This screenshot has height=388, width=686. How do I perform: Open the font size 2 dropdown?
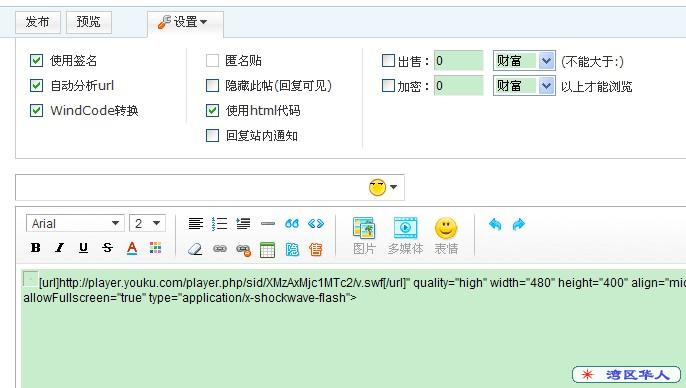[x=147, y=223]
